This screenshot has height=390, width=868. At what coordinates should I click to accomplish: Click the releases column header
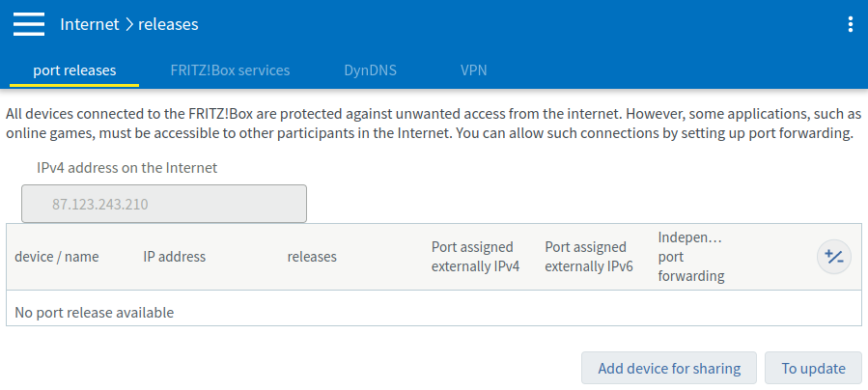pos(312,257)
